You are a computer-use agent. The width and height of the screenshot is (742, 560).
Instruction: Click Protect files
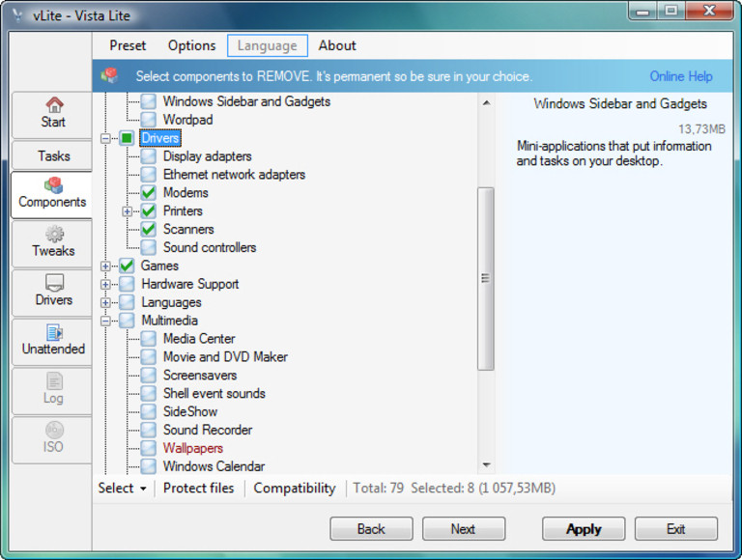coord(199,488)
